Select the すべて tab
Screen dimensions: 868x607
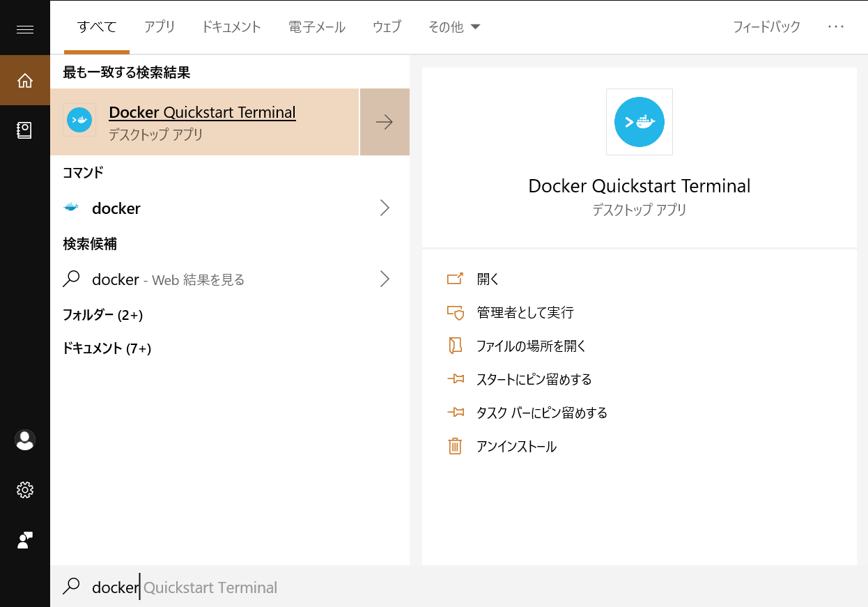coord(97,27)
